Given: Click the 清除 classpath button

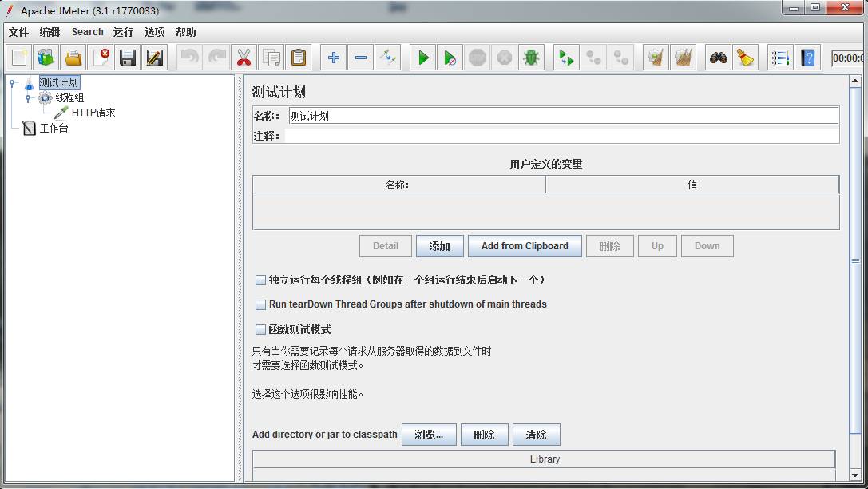Looking at the screenshot, I should [x=537, y=435].
